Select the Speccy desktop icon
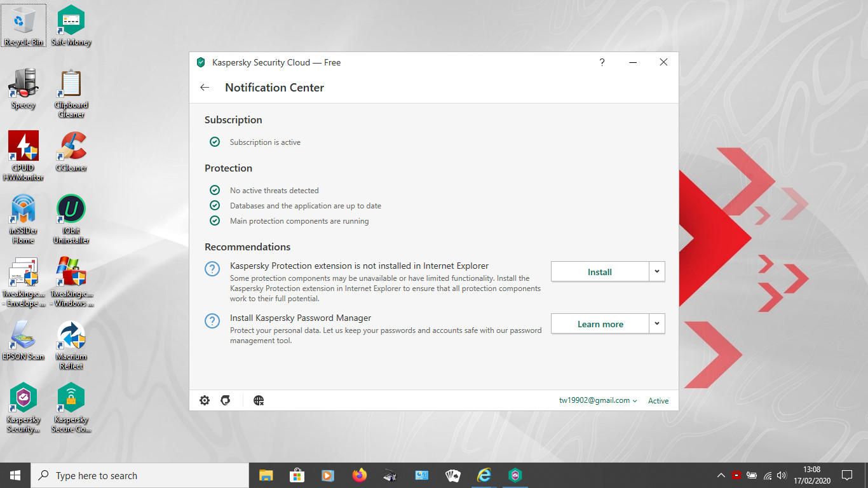Image resolution: width=868 pixels, height=488 pixels. pyautogui.click(x=24, y=88)
